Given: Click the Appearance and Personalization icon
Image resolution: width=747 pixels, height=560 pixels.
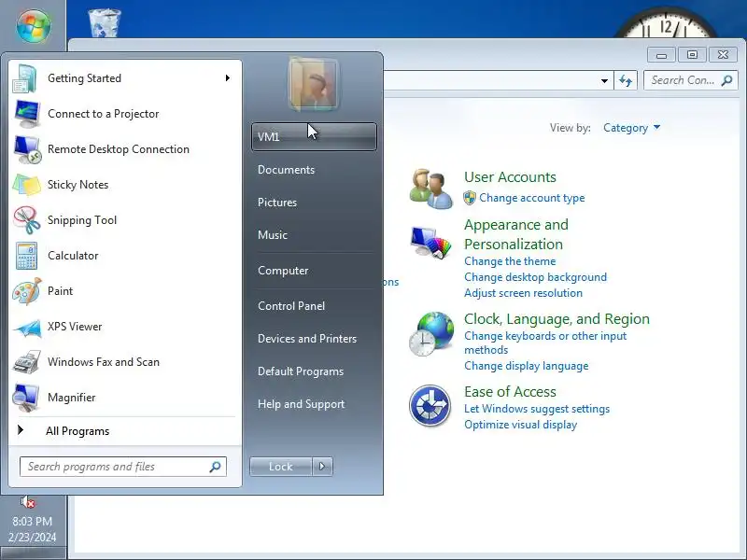Looking at the screenshot, I should coord(430,243).
